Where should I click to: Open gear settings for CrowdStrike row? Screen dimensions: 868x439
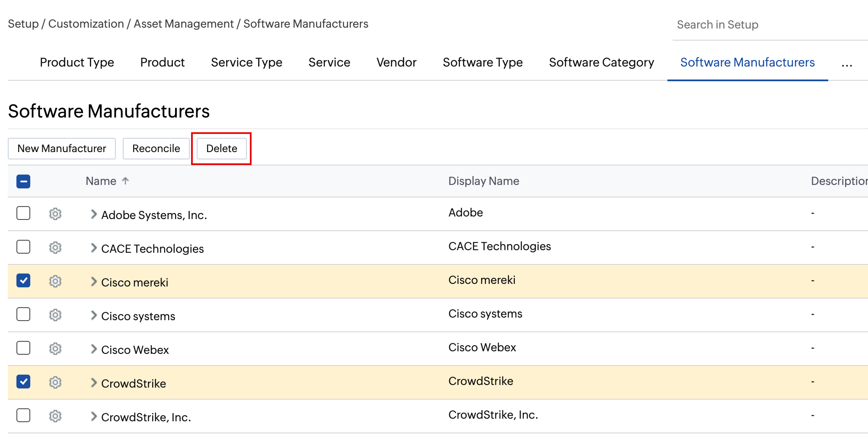click(55, 382)
